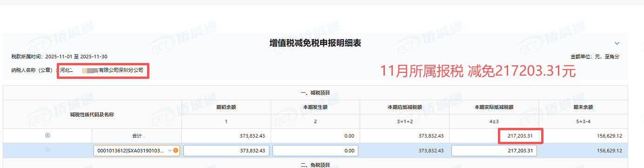
Task: Focus the 本期实际抵减税额 input showing 217,203.31
Action: point(494,151)
